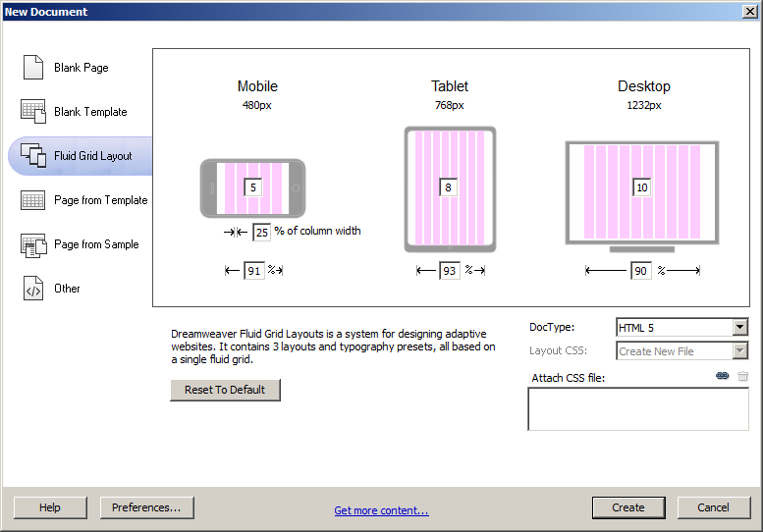Click the Tablet device preview graphic
The width and height of the screenshot is (763, 532).
click(x=450, y=189)
